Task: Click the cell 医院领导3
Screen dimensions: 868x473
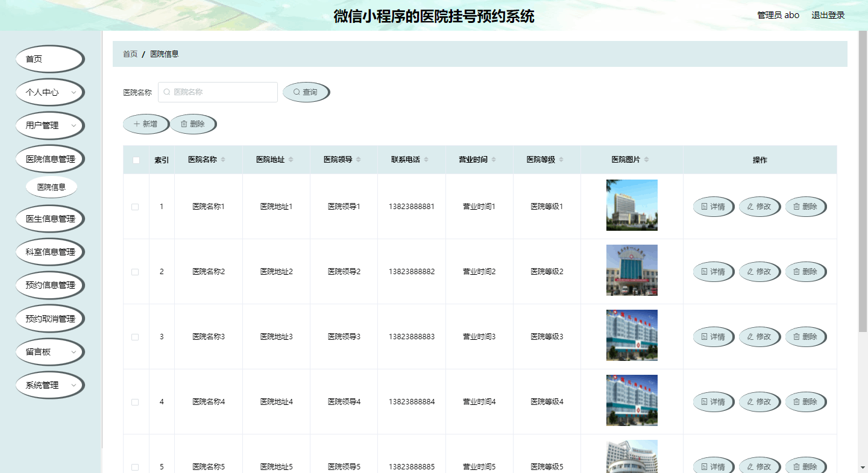Action: [x=344, y=337]
